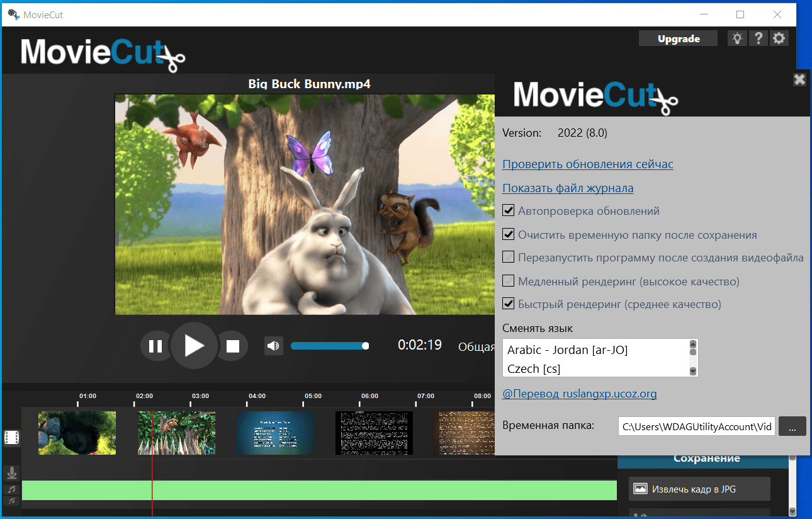The image size is (812, 519).
Task: Select the brown credits timeline thumbnail
Action: (465, 433)
